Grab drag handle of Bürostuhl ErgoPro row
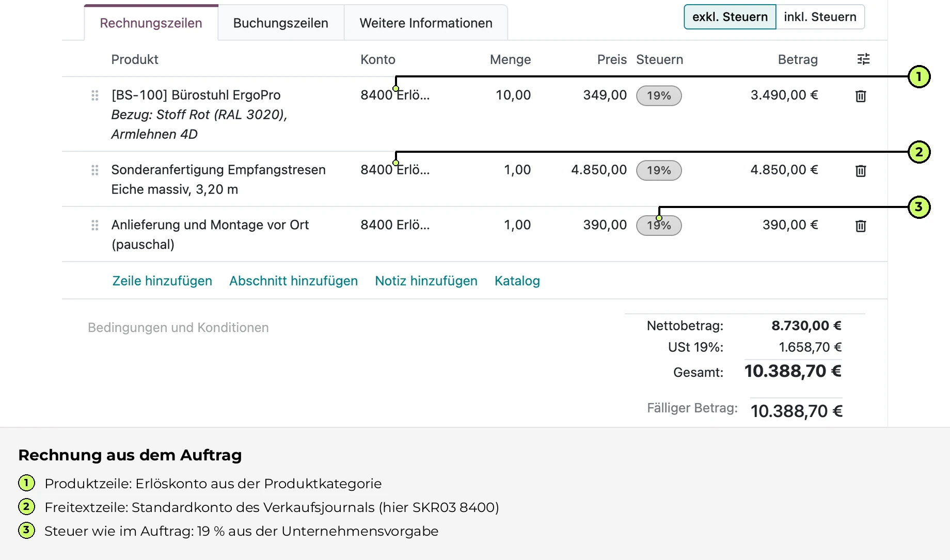 point(95,95)
